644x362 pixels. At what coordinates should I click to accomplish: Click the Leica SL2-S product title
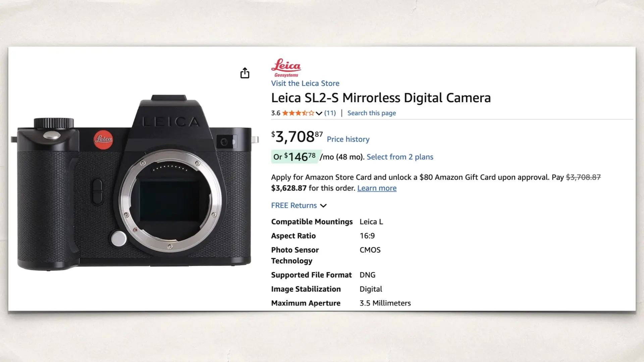381,98
